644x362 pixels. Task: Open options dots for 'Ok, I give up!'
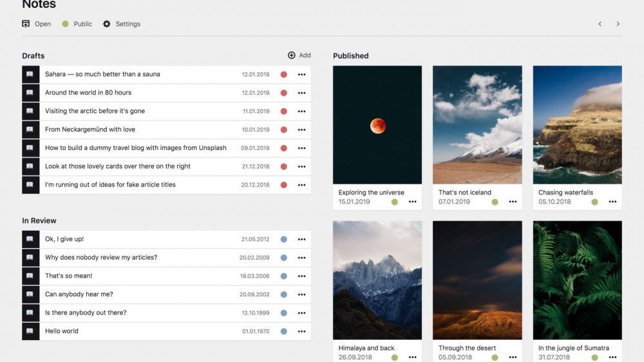(301, 240)
